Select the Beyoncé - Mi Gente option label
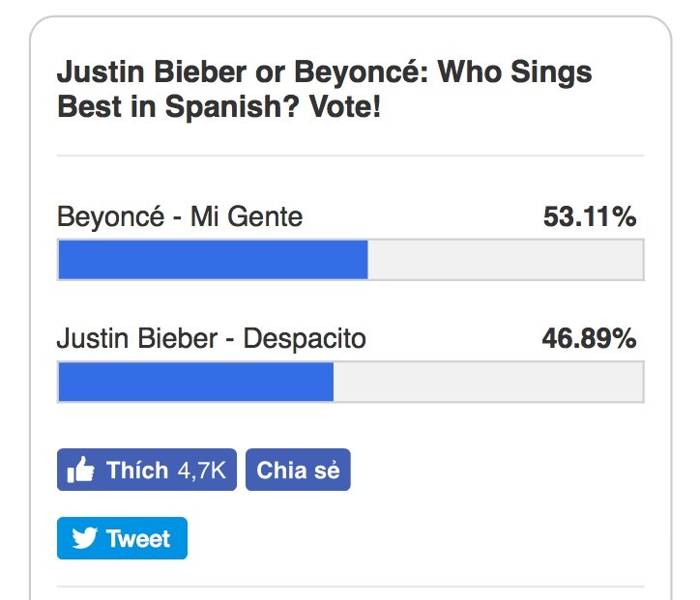Viewport: 700px width, 600px height. 180,217
